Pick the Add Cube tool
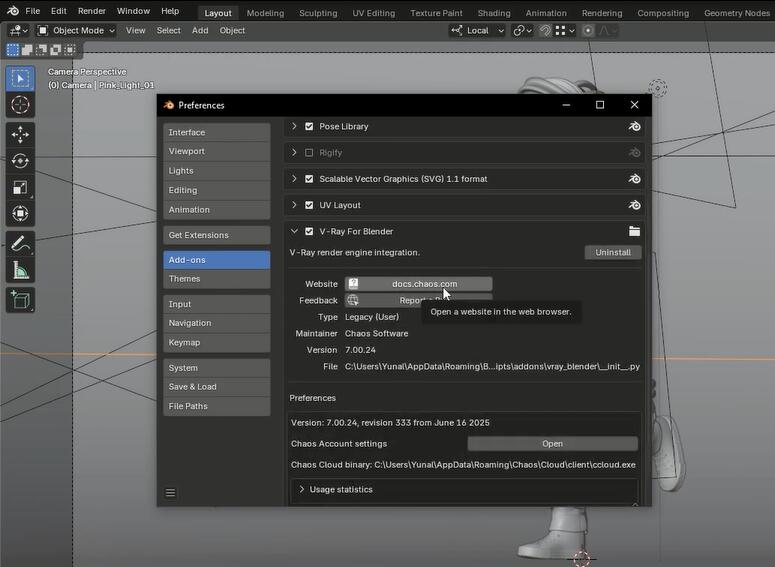Image resolution: width=775 pixels, height=567 pixels. [20, 300]
